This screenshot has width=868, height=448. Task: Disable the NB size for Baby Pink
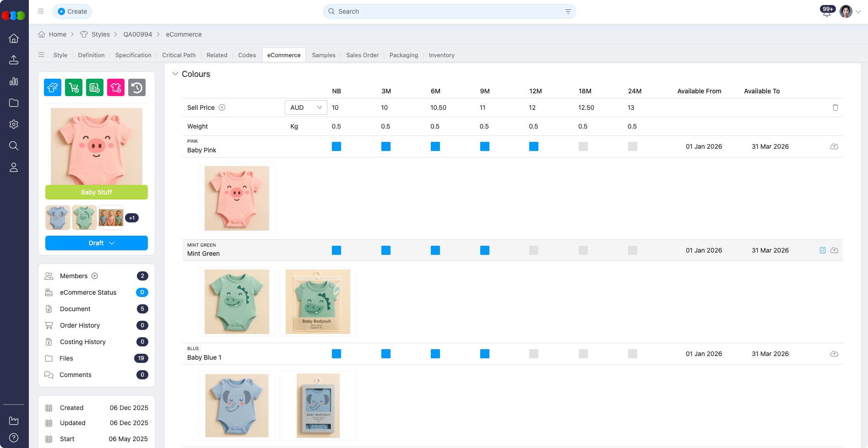pyautogui.click(x=336, y=146)
